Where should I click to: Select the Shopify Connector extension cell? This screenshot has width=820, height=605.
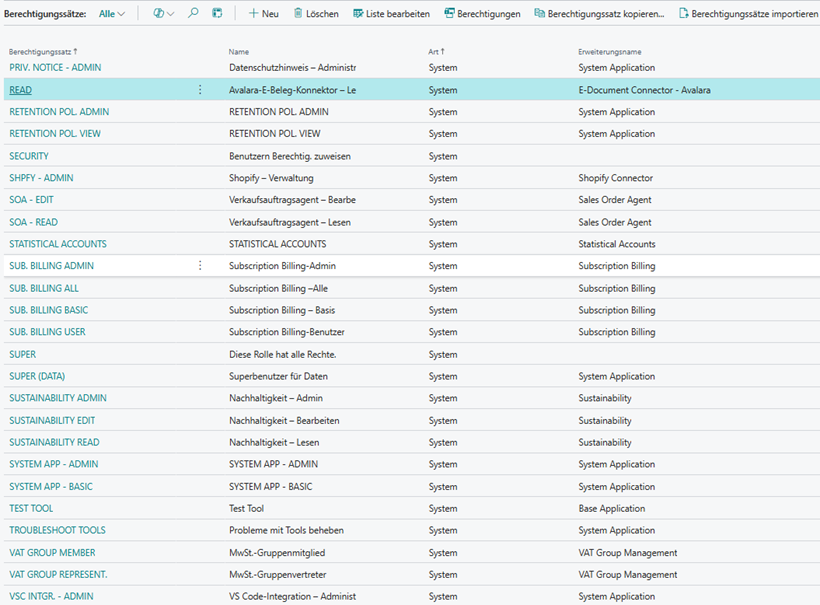(x=615, y=178)
